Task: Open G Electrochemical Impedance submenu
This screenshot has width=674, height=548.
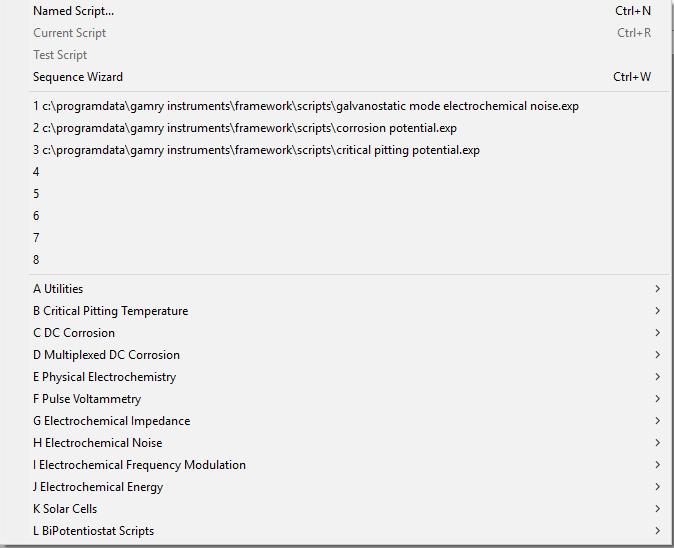Action: point(111,421)
